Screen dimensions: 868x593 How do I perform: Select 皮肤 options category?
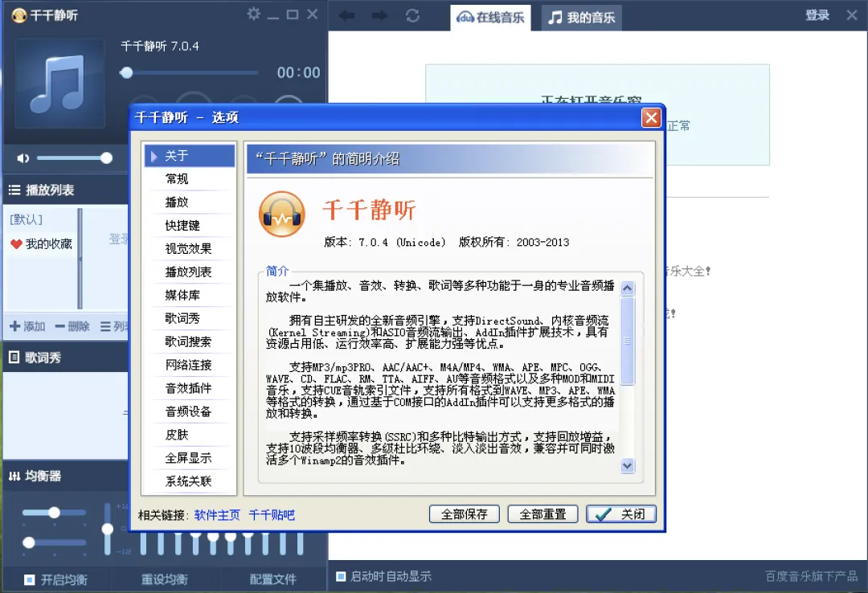point(190,436)
